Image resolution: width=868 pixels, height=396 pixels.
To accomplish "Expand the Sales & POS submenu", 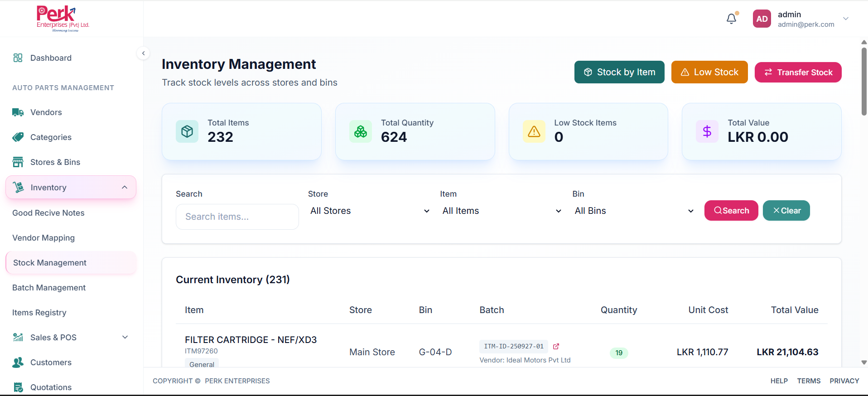I will (125, 338).
